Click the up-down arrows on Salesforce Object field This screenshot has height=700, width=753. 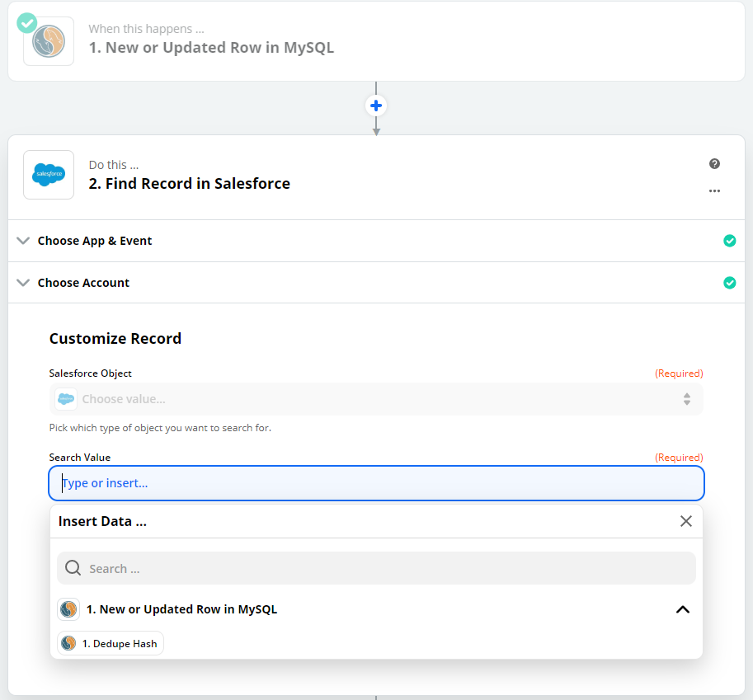point(687,399)
